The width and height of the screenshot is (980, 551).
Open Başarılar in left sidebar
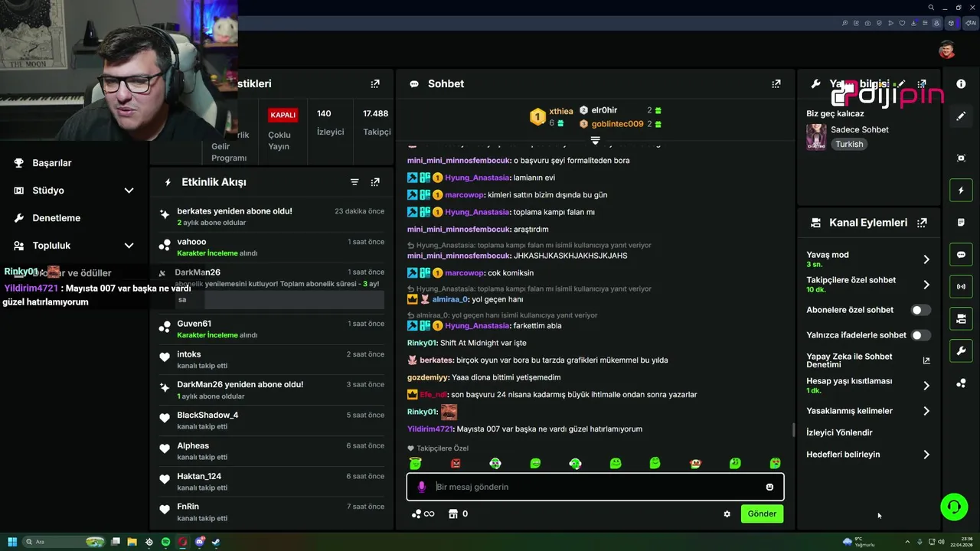52,163
